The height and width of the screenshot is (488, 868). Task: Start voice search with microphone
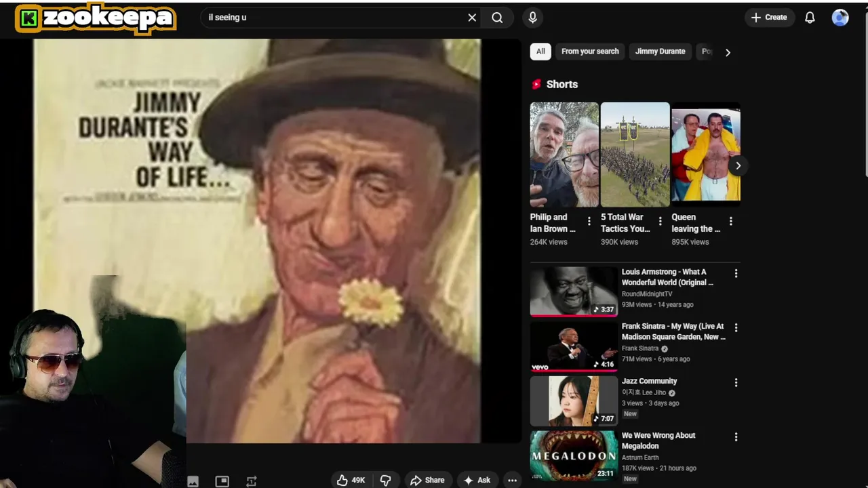click(532, 18)
